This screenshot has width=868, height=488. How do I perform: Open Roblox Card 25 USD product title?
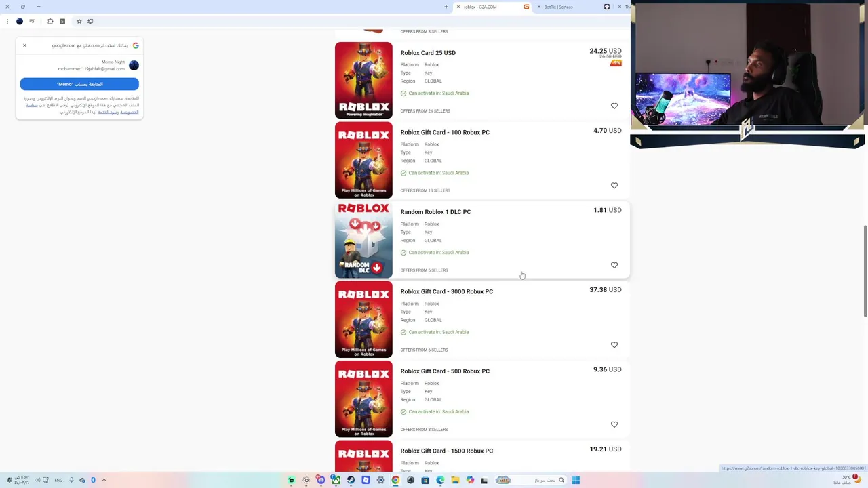coord(428,53)
